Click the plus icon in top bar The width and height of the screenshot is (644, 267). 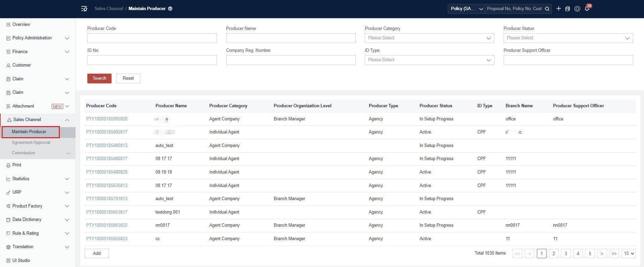pos(558,9)
